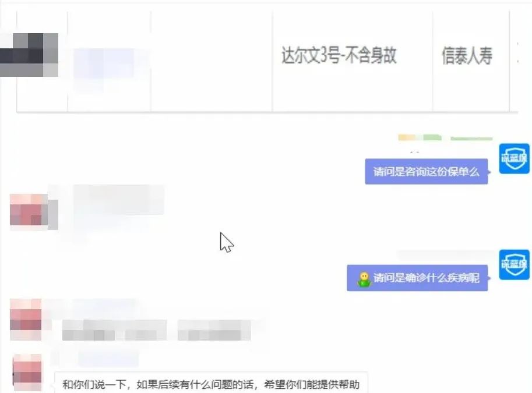
Task: Select the message bubble 请问是咨询这份保单么
Action: [427, 172]
